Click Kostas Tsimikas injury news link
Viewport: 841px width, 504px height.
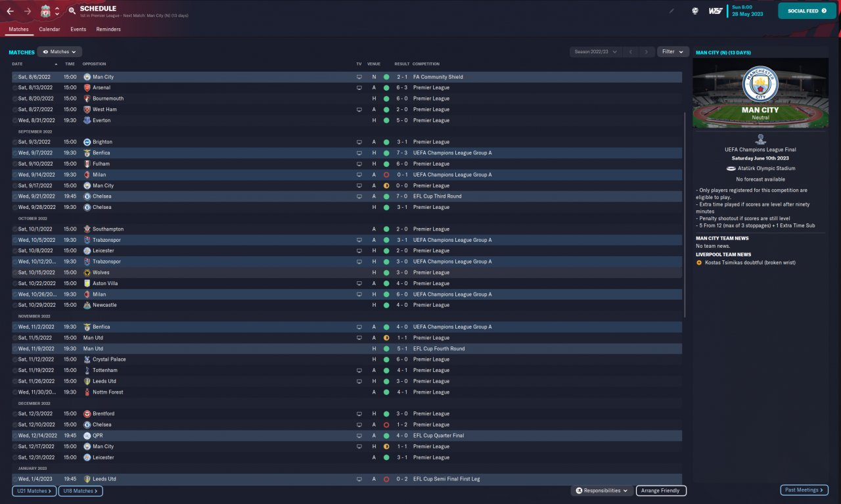pyautogui.click(x=750, y=263)
